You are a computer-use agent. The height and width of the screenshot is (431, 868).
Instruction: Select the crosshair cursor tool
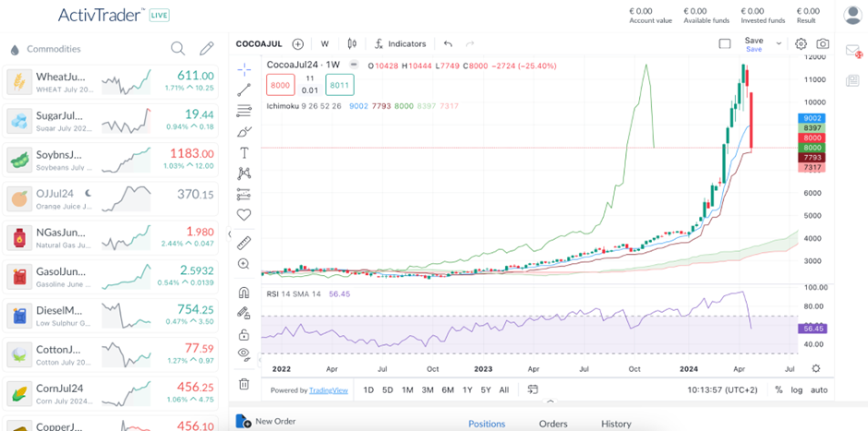point(244,69)
